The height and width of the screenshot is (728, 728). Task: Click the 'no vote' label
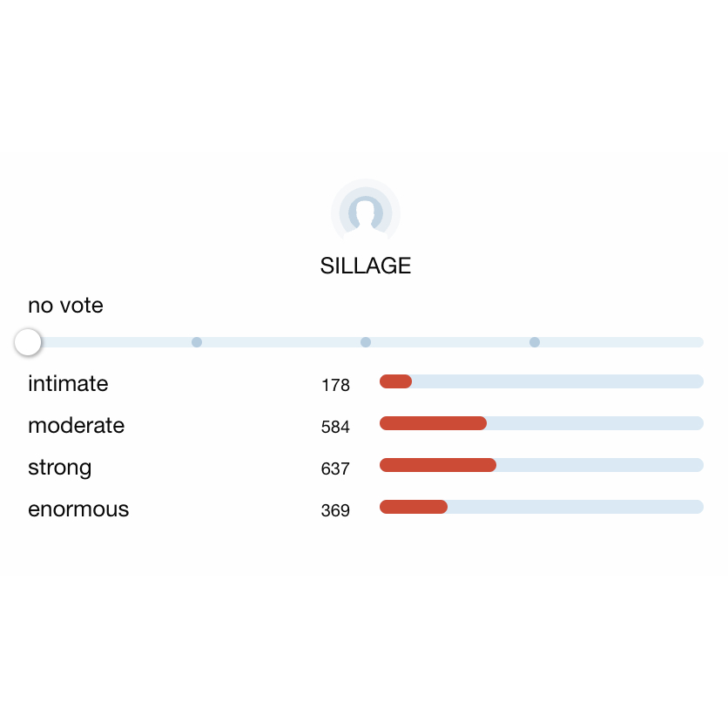(x=65, y=306)
